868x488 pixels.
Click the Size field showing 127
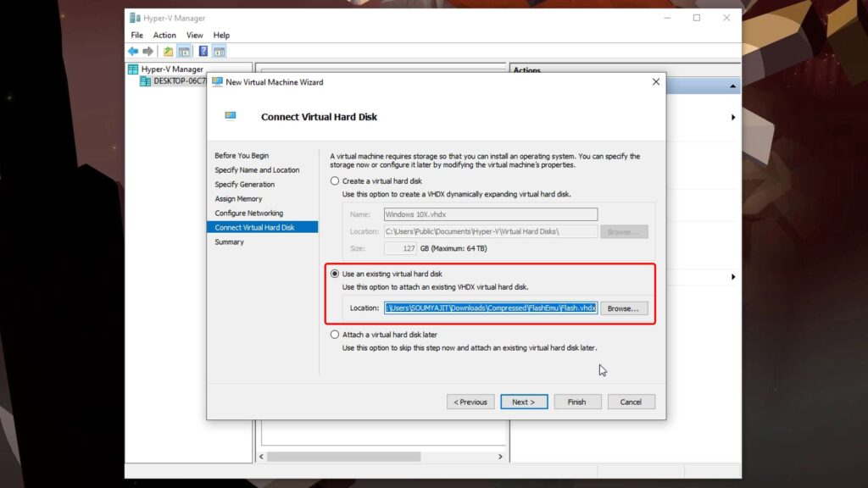point(400,248)
